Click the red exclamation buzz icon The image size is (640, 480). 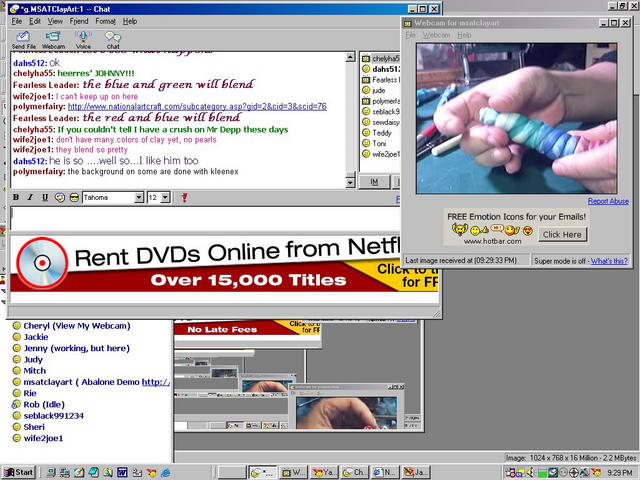184,198
